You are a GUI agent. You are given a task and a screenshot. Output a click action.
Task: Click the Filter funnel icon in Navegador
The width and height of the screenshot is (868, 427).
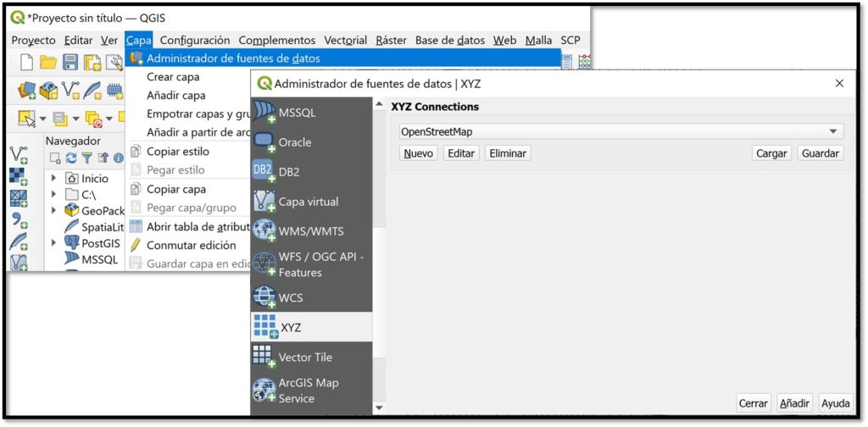click(86, 158)
